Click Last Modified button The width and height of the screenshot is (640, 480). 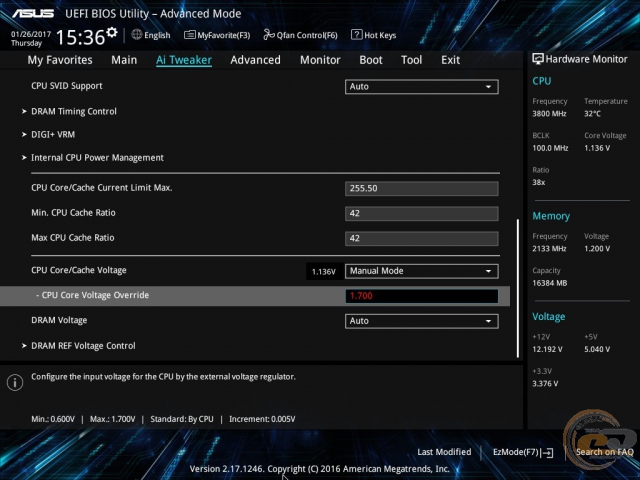point(444,452)
